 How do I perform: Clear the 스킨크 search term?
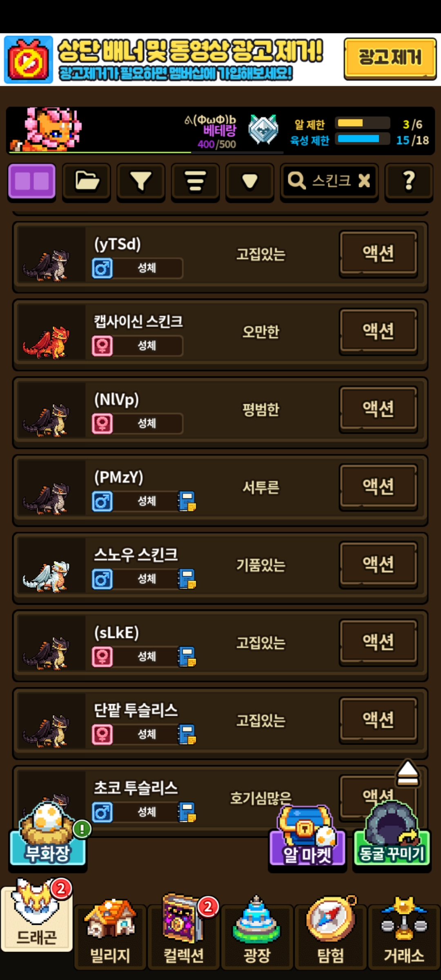(x=364, y=180)
